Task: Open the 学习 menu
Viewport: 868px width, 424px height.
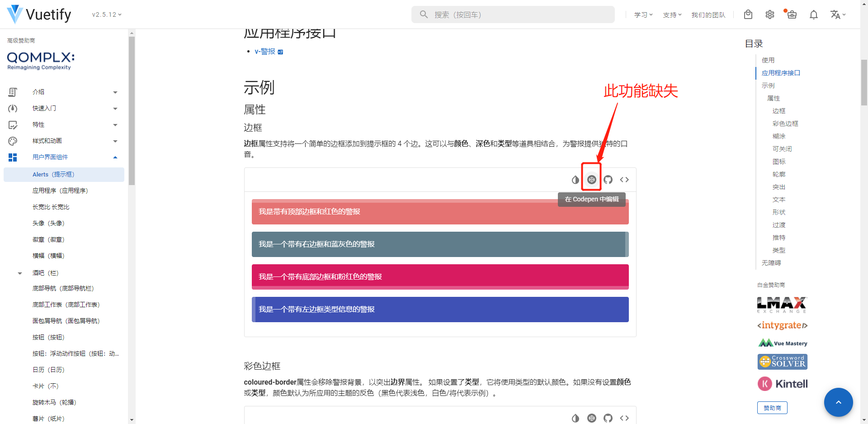Action: [x=643, y=14]
